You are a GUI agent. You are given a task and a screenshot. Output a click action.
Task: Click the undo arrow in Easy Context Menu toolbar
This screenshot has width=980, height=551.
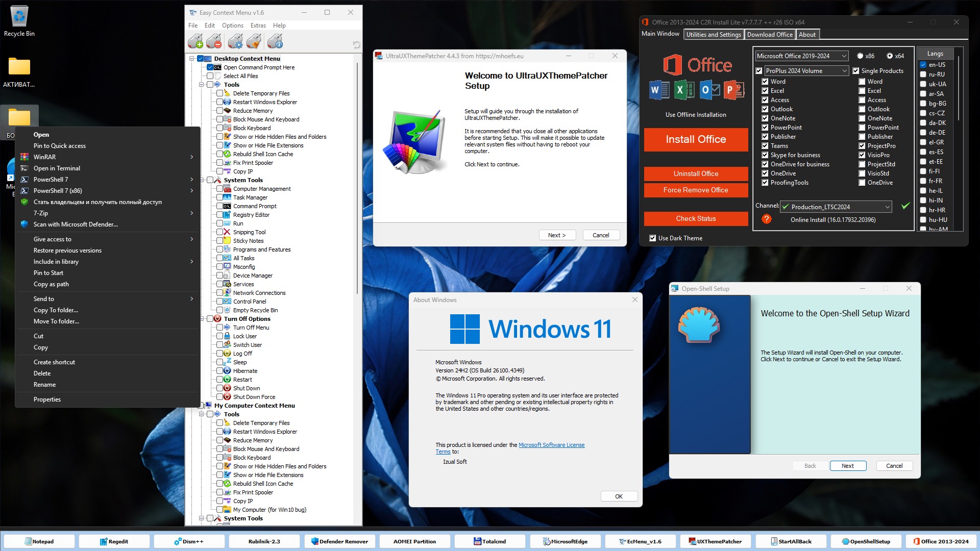356,45
